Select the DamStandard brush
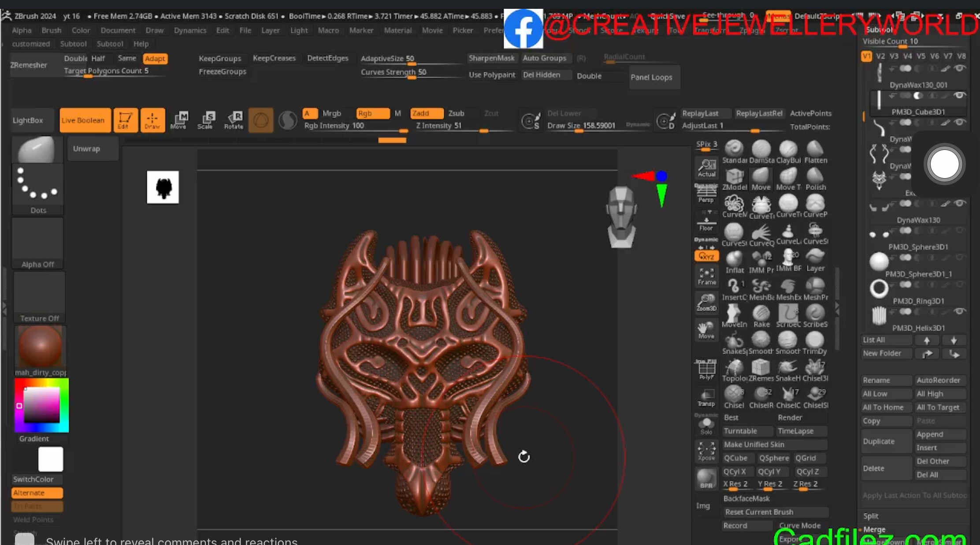The height and width of the screenshot is (545, 980). coord(761,149)
